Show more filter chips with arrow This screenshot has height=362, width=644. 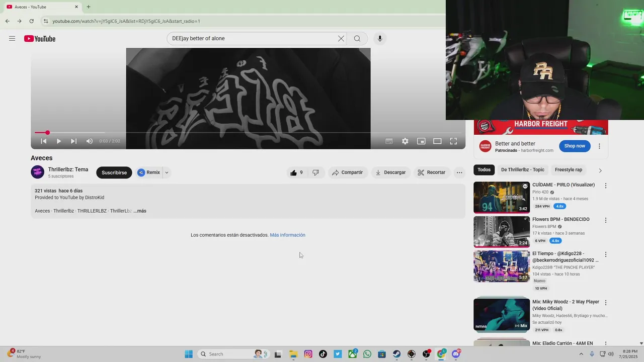pos(600,170)
